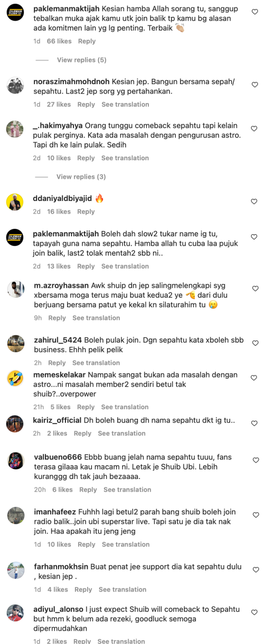Open 27 likes list on noraszimahmohdnoh's comment

click(59, 105)
